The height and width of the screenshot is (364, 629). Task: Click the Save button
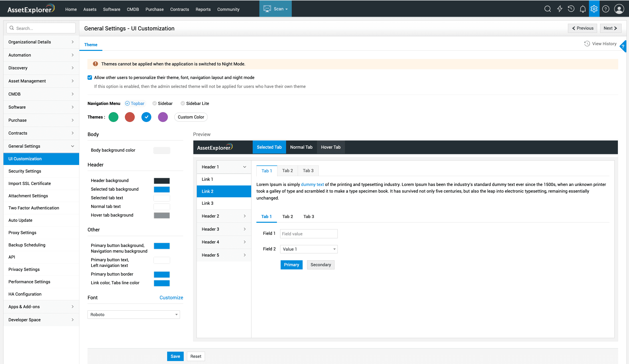pos(175,356)
